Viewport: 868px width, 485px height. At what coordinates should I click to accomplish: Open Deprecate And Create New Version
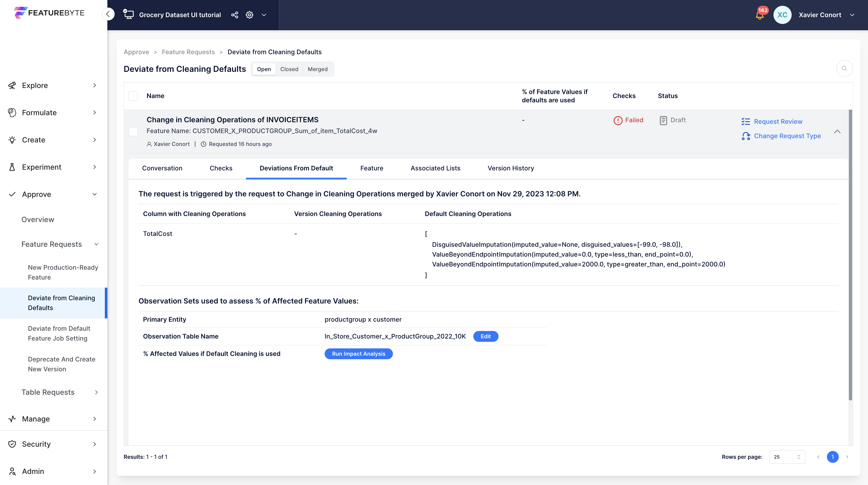pyautogui.click(x=62, y=364)
